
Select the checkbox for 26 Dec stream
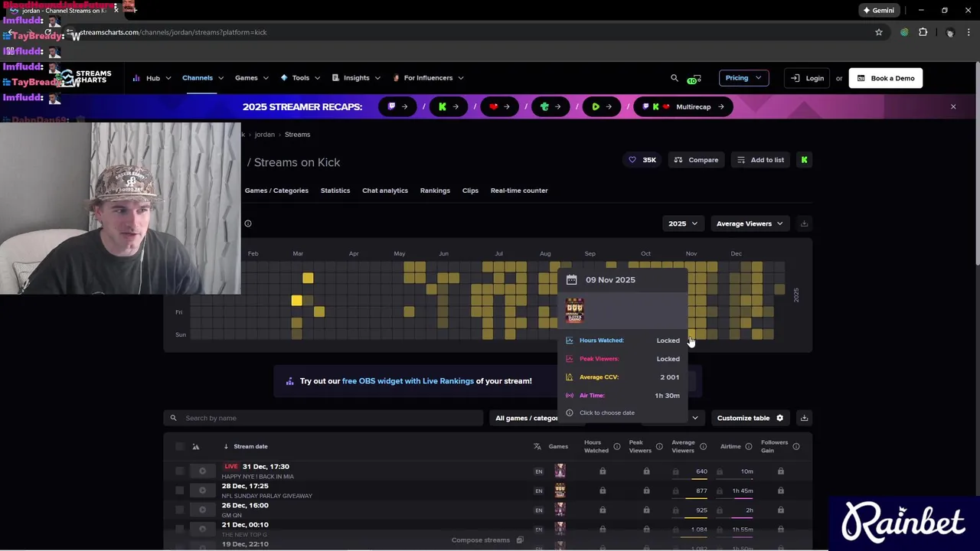pos(180,510)
